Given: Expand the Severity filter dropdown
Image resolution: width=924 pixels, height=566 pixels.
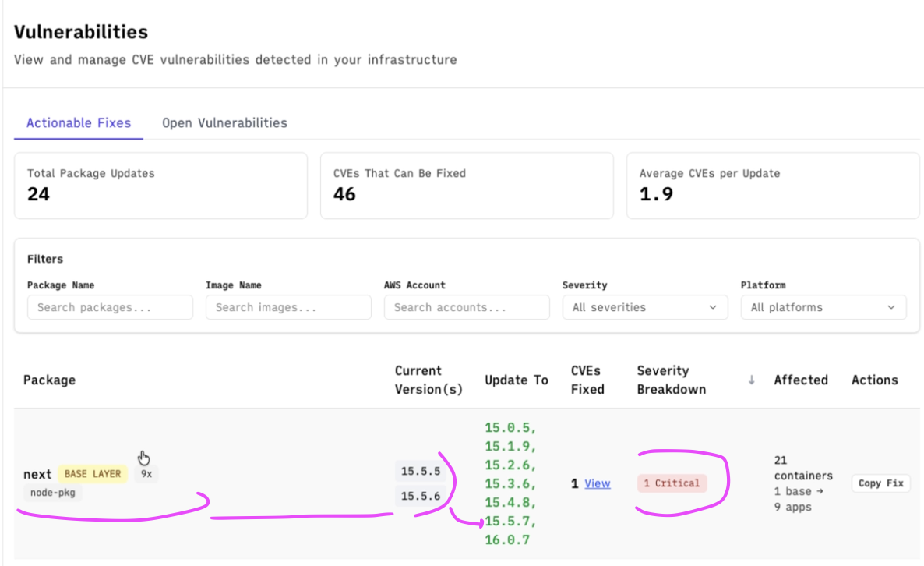Looking at the screenshot, I should [644, 307].
